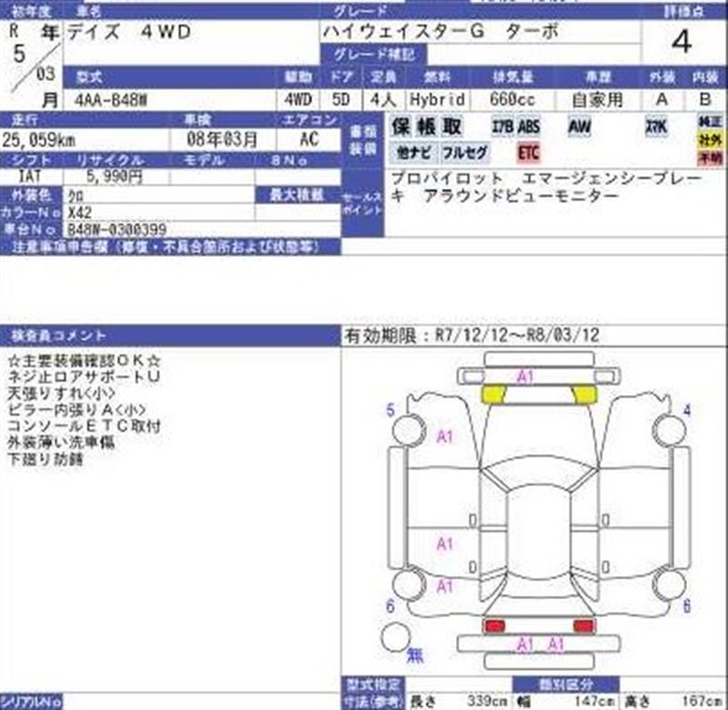Select the AW alloy wheel badge
The width and height of the screenshot is (728, 710).
point(579,127)
